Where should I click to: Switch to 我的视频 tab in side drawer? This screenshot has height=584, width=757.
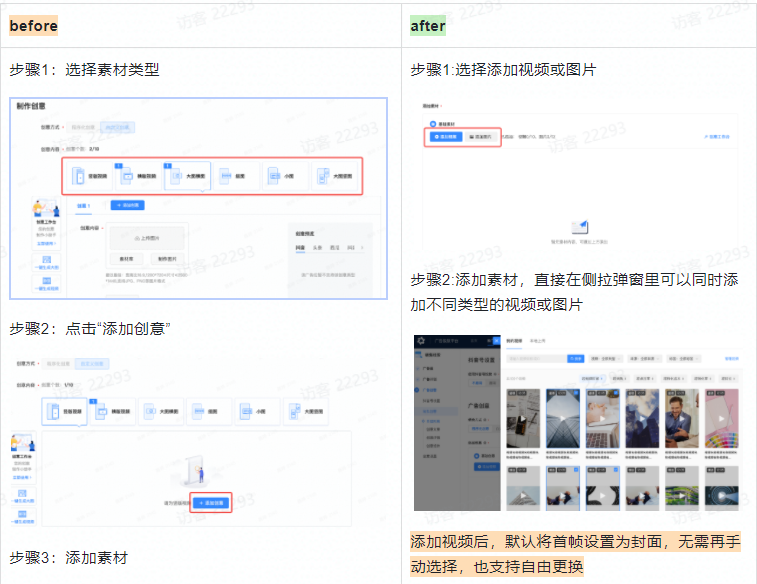(514, 341)
